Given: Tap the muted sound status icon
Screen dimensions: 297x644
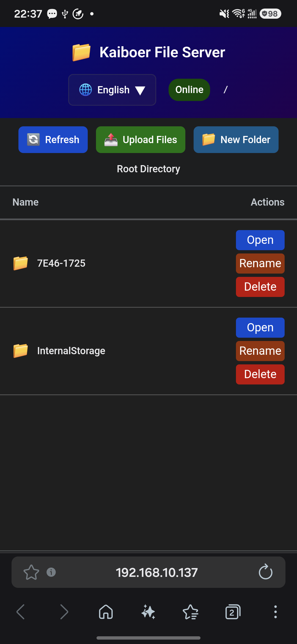Looking at the screenshot, I should tap(224, 13).
